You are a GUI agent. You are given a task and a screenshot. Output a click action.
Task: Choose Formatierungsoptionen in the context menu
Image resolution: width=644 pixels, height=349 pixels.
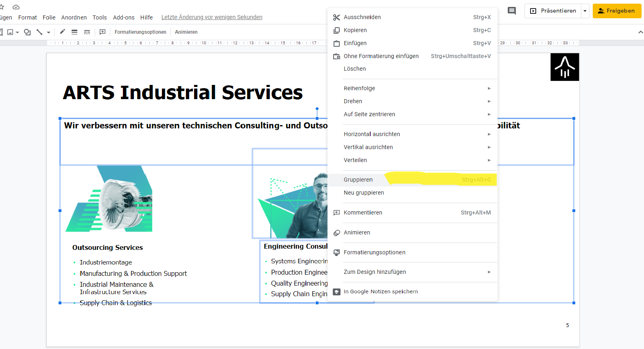(x=413, y=252)
